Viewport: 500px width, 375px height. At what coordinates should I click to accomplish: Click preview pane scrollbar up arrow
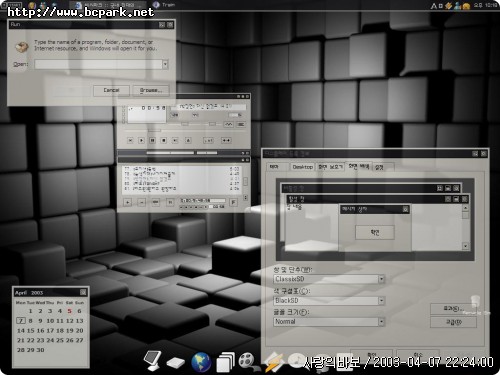pyautogui.click(x=465, y=208)
